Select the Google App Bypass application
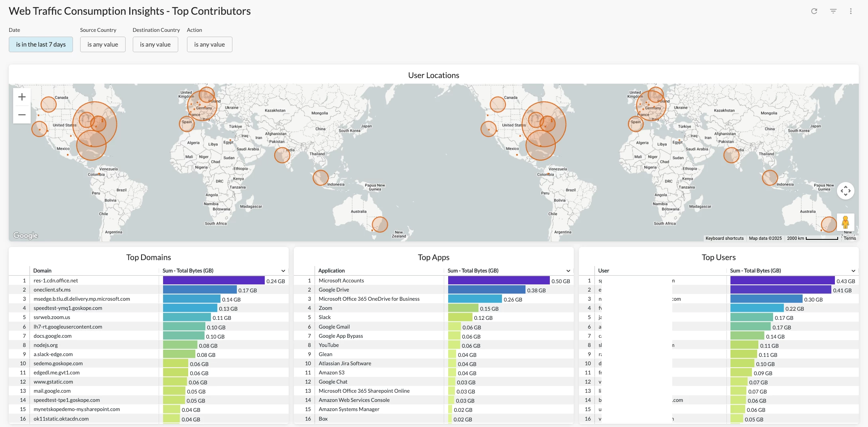Viewport: 868px width, 427px height. coord(341,336)
